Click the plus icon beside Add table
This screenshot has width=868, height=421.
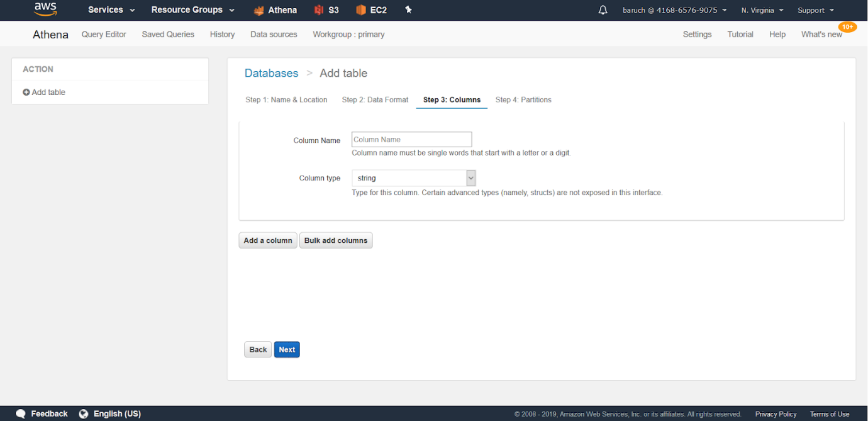click(x=26, y=93)
